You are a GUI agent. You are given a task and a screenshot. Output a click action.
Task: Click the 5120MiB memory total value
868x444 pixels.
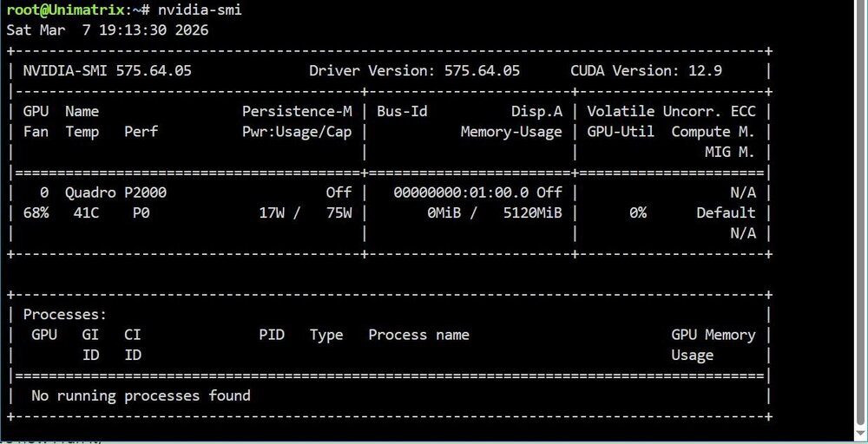coord(533,212)
